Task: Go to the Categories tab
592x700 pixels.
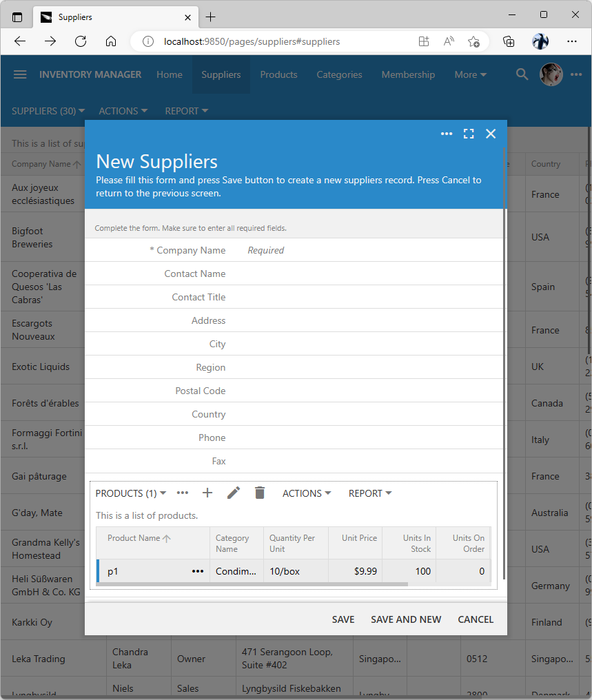Action: coord(339,74)
